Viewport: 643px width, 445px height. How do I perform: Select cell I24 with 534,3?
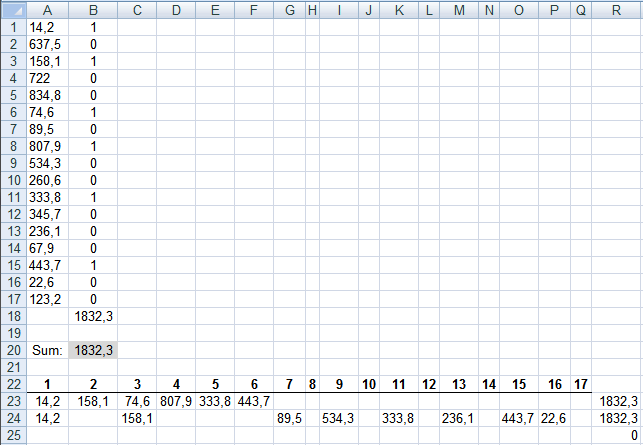339,418
